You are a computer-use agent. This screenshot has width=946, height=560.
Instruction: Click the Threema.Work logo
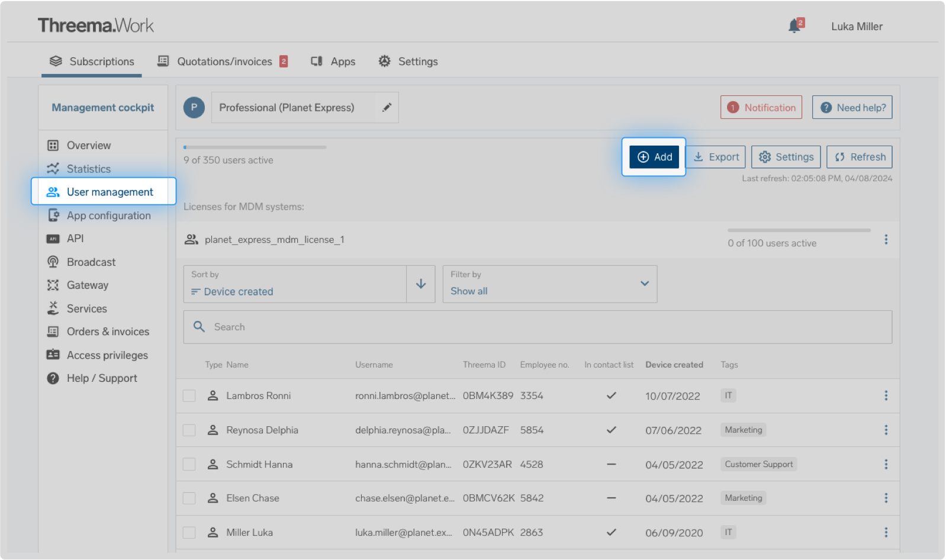(x=96, y=25)
